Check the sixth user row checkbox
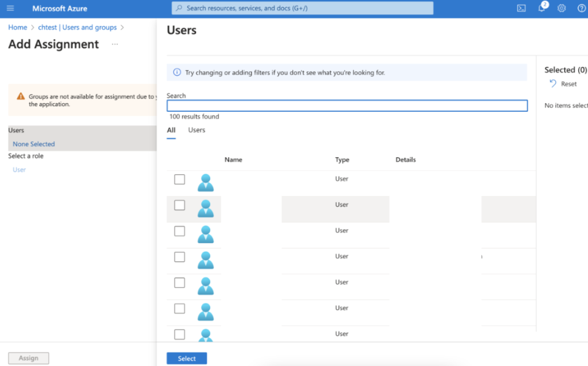 [x=179, y=309]
